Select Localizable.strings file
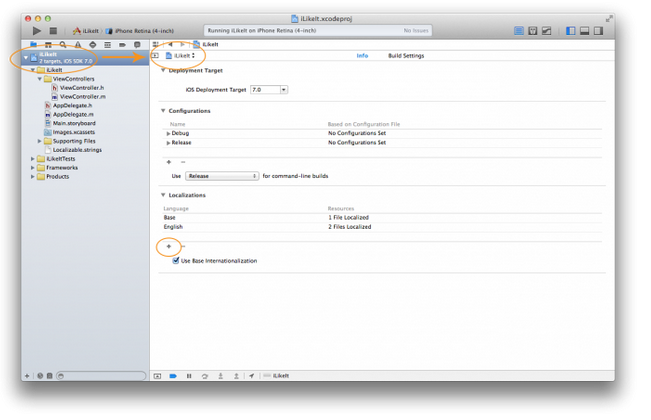Viewport: 651px width, 420px height. 73,150
